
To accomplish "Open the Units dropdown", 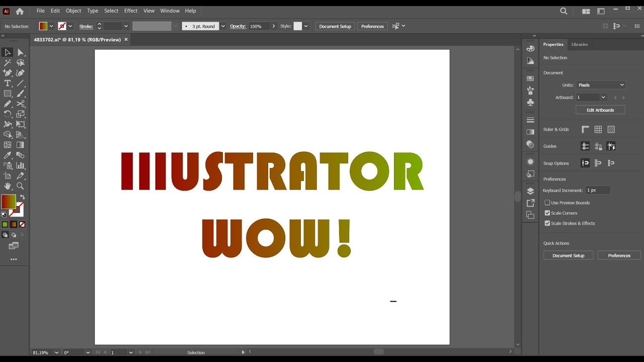I will (601, 85).
